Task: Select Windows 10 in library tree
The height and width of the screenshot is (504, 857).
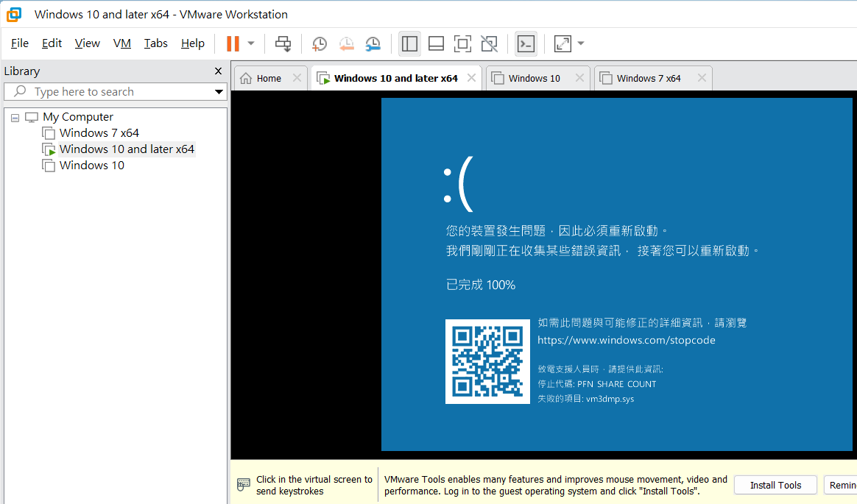Action: [x=92, y=165]
